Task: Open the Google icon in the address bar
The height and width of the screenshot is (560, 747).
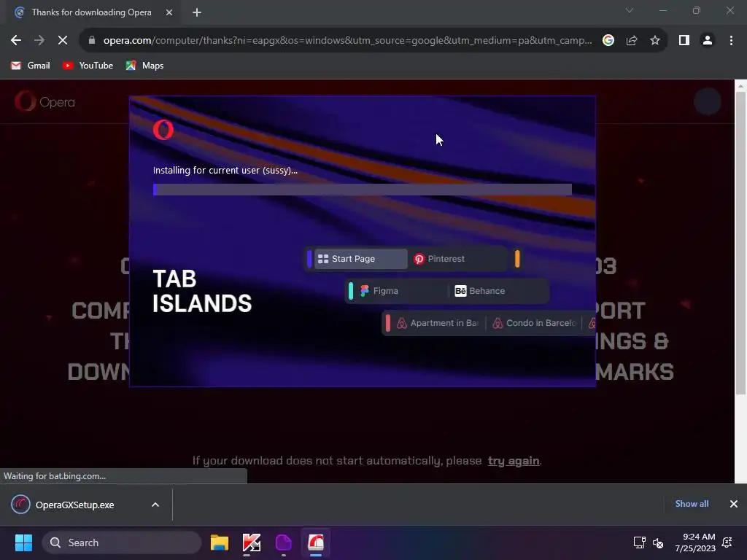Action: point(608,41)
